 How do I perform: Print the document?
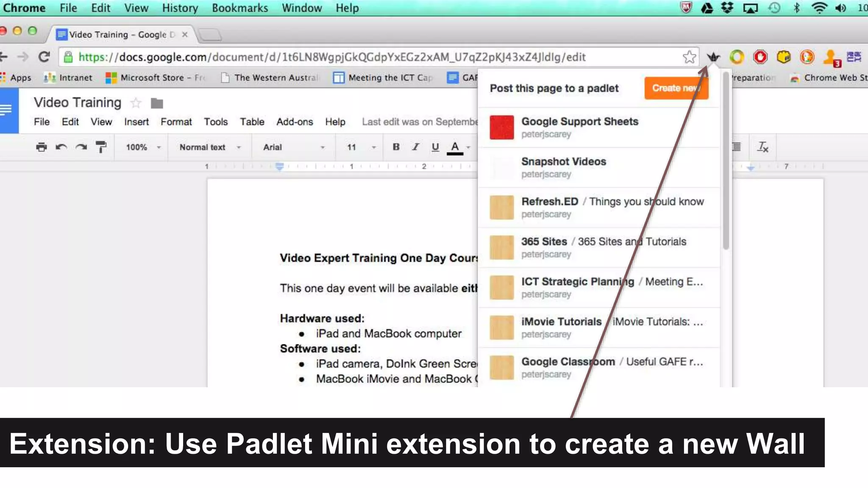pos(42,147)
